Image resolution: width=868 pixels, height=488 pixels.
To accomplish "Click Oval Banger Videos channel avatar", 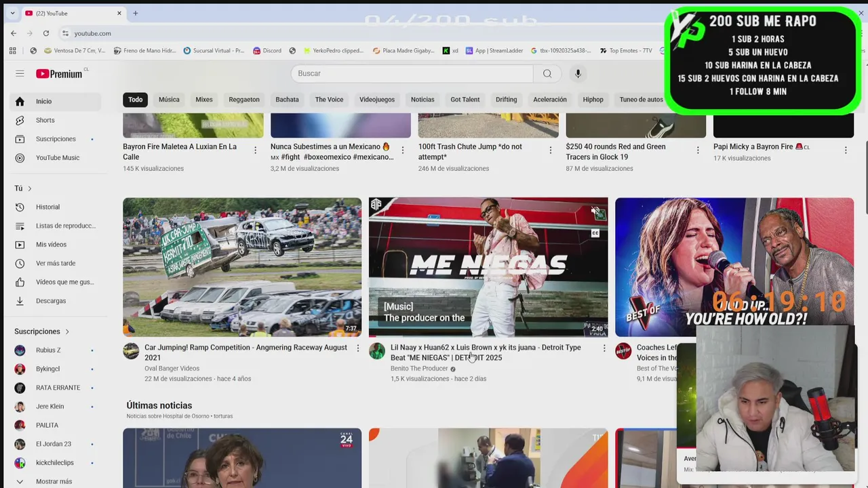I will point(131,351).
